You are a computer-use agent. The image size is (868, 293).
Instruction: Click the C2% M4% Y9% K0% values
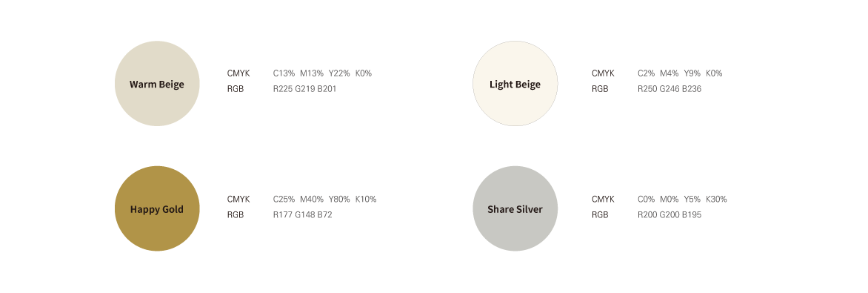680,73
